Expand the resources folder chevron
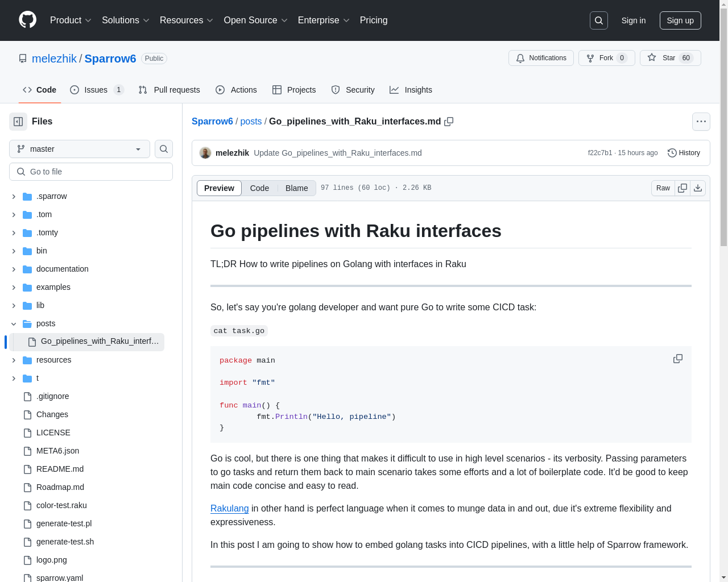The image size is (728, 582). click(x=14, y=360)
